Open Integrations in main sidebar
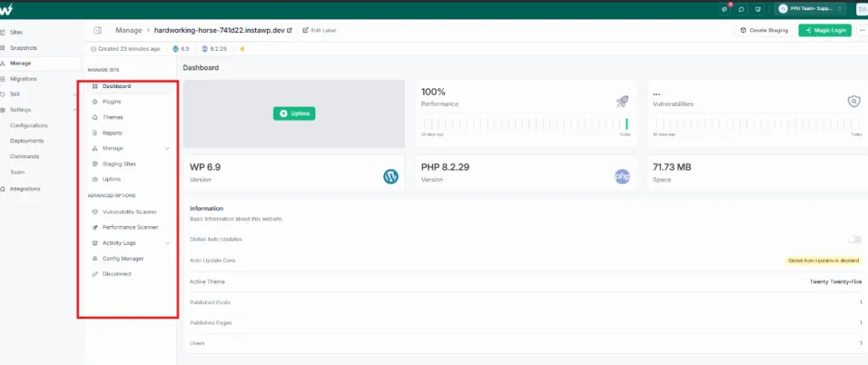Image resolution: width=868 pixels, height=365 pixels. tap(25, 189)
